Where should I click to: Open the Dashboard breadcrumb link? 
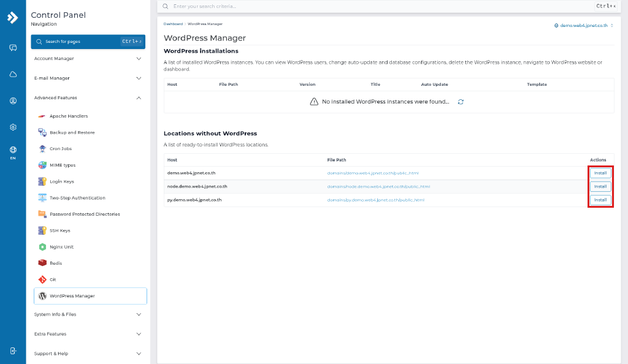tap(173, 24)
